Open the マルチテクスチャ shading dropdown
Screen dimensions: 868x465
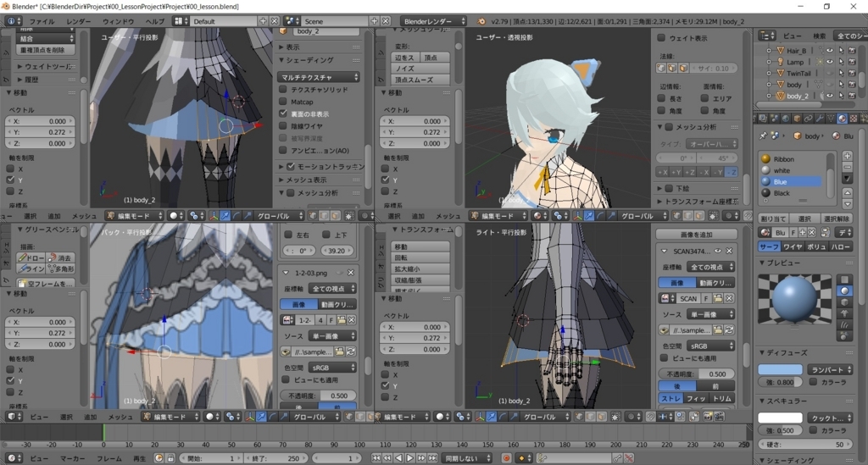pos(320,77)
